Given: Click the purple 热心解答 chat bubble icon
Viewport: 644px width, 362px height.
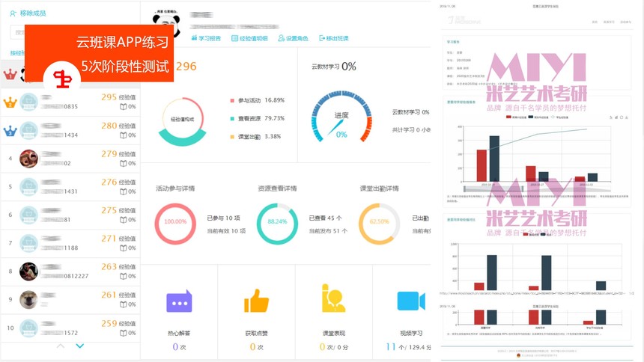Looking at the screenshot, I should click(179, 301).
